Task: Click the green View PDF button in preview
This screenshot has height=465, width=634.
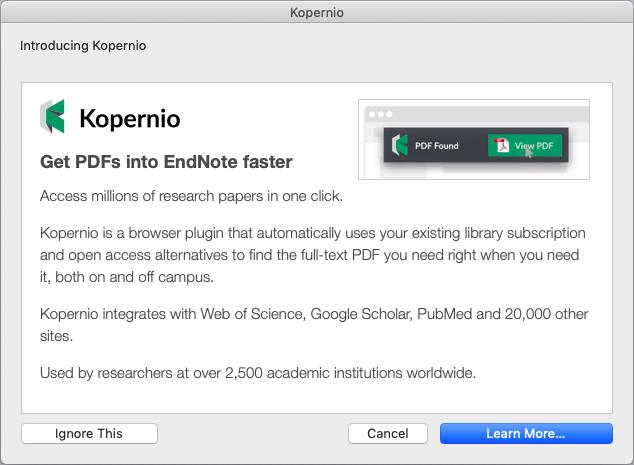Action: click(525, 145)
